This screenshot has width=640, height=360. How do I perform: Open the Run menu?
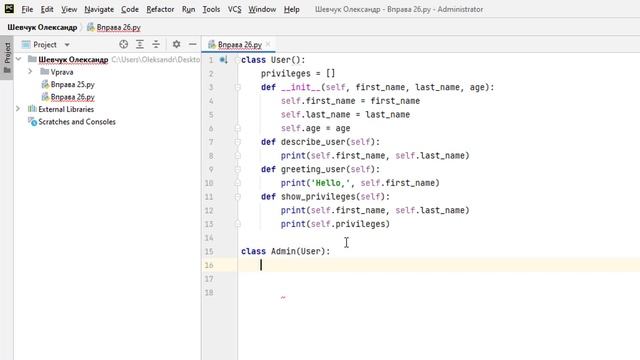pyautogui.click(x=188, y=9)
